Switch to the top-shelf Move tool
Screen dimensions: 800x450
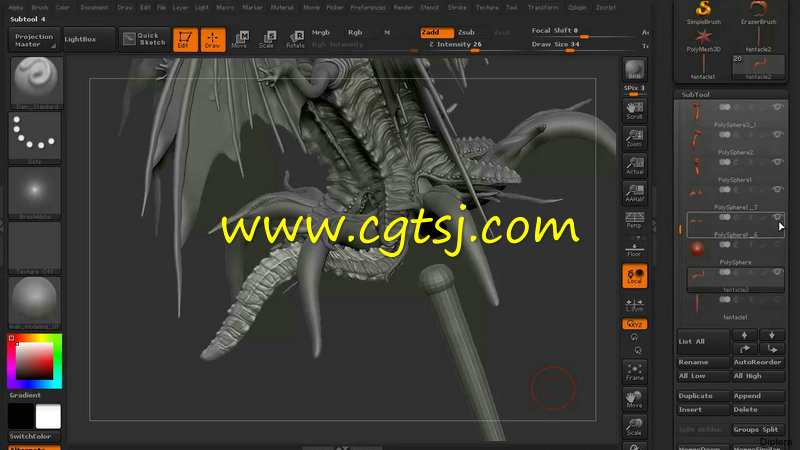pyautogui.click(x=239, y=39)
